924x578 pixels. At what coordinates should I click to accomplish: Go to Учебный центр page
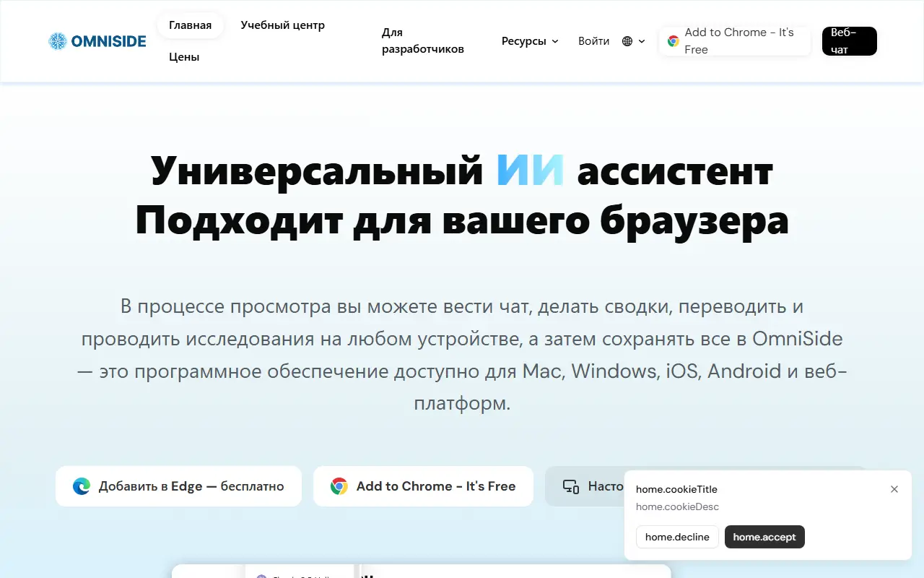283,25
